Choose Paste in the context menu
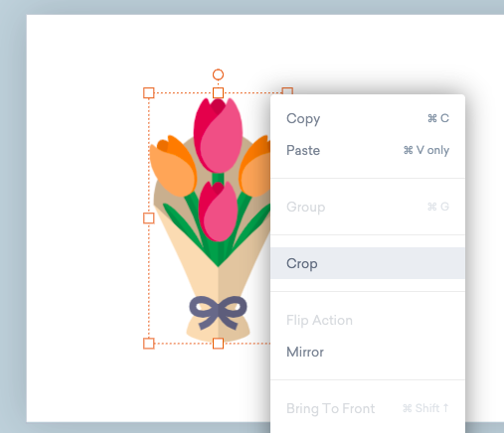 (368, 150)
